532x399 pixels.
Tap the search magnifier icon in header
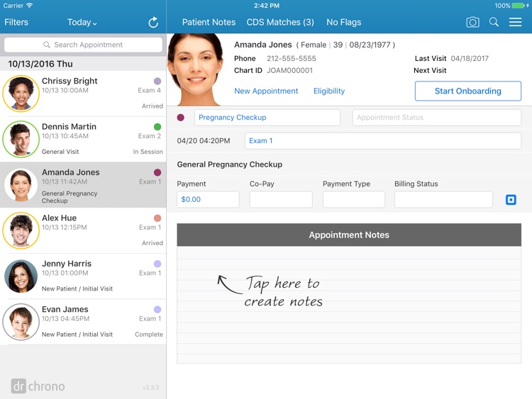tap(494, 22)
